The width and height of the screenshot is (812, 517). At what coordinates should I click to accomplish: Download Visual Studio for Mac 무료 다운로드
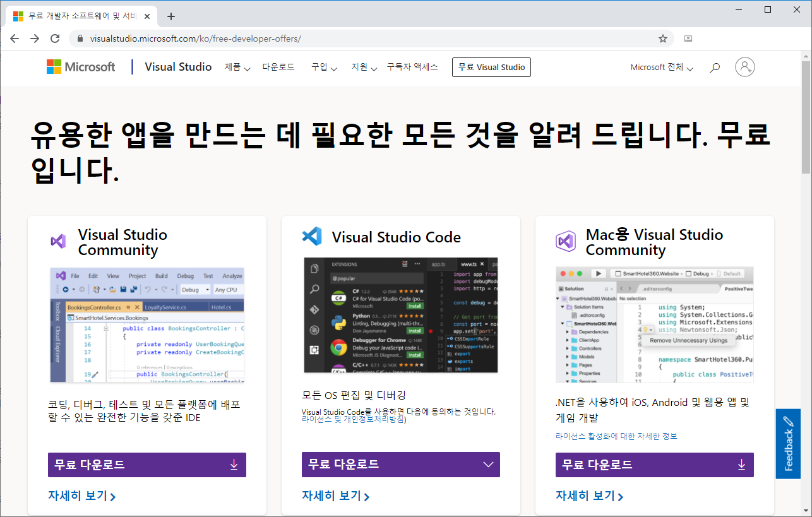(655, 465)
